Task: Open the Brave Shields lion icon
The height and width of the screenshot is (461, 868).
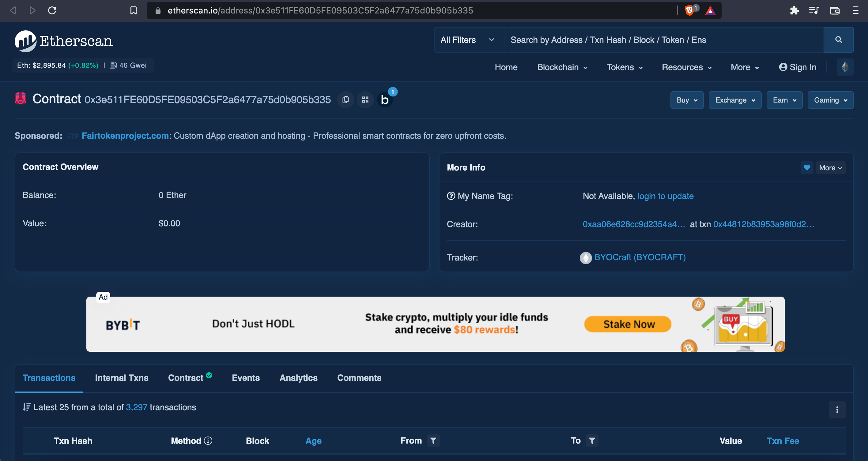Action: click(x=689, y=10)
